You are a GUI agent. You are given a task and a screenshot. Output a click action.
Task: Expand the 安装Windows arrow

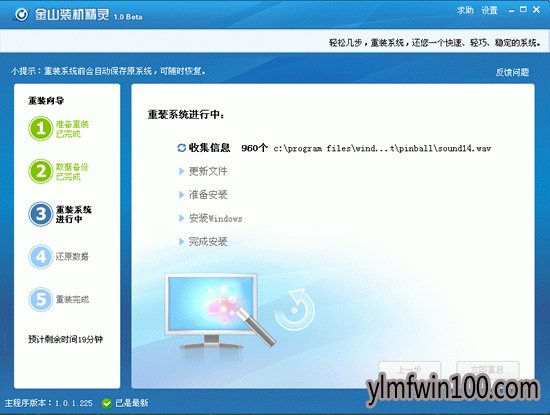[181, 219]
